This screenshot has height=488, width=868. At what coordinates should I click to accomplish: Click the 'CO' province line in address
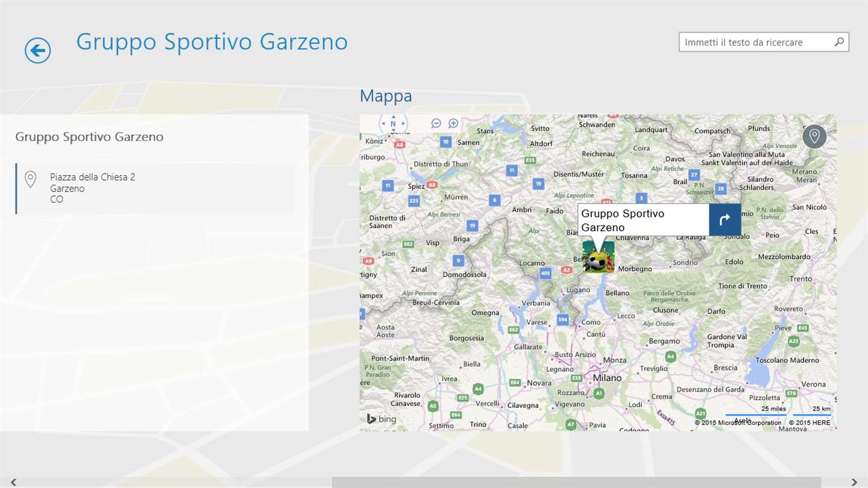coord(57,199)
